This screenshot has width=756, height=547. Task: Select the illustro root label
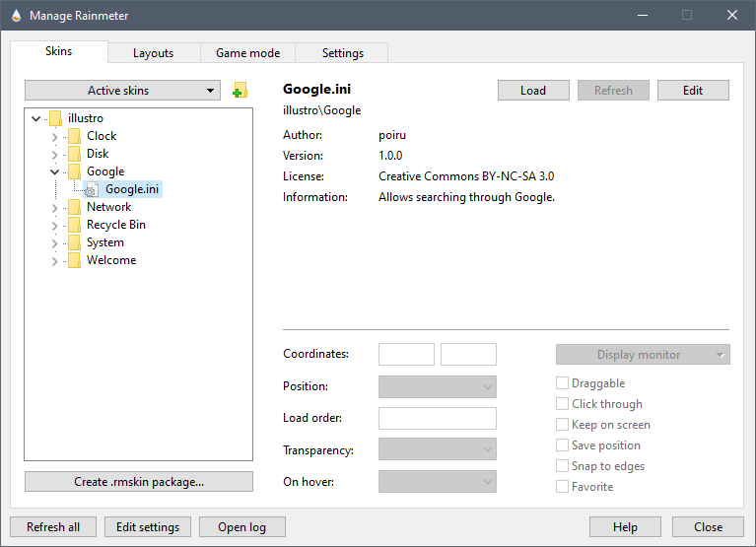point(86,118)
